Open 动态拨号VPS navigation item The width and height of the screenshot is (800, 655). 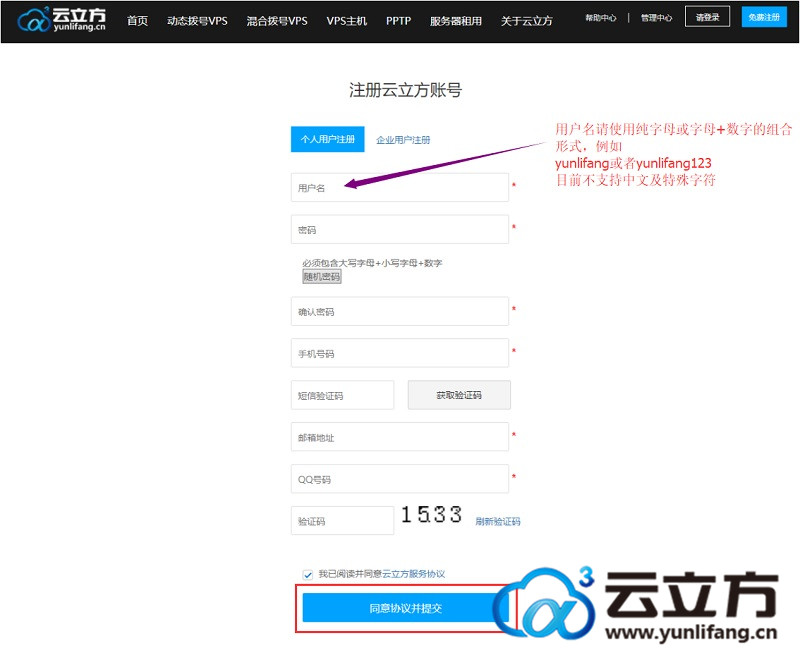click(197, 20)
